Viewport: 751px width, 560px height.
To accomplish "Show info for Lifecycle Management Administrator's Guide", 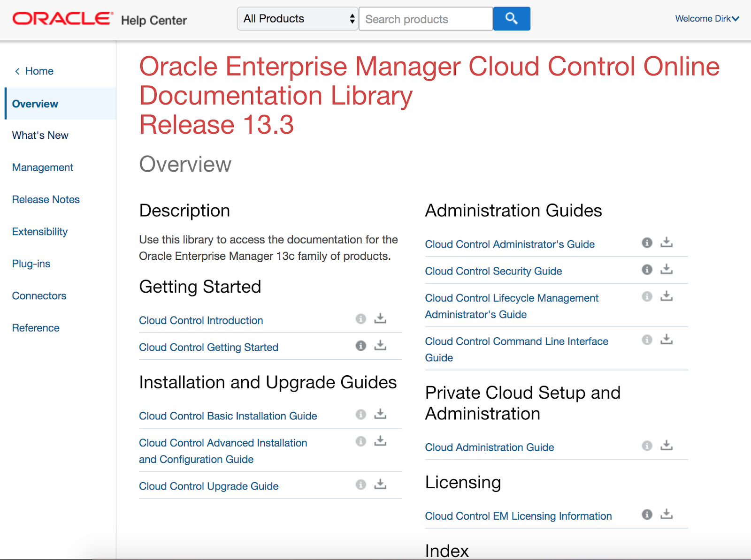I will tap(647, 296).
